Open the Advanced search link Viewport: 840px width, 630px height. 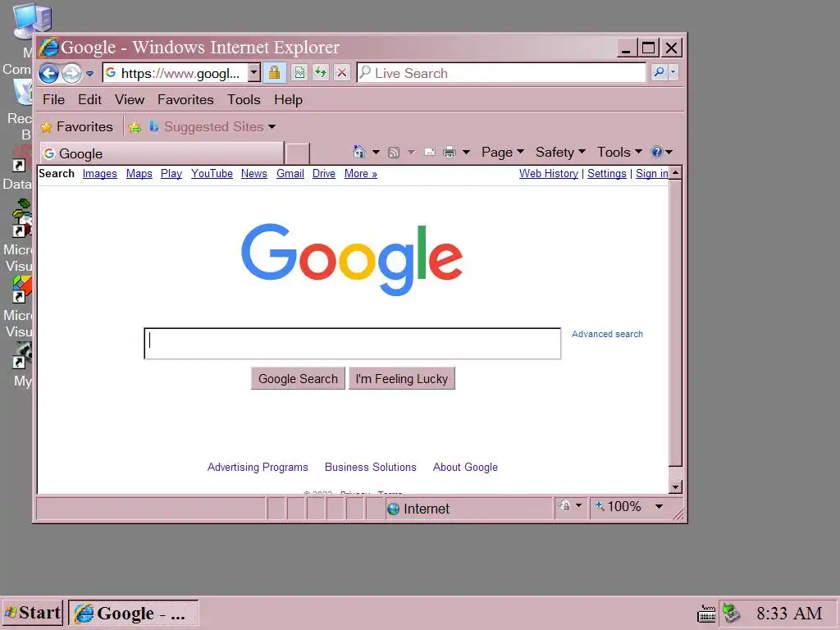pos(607,335)
